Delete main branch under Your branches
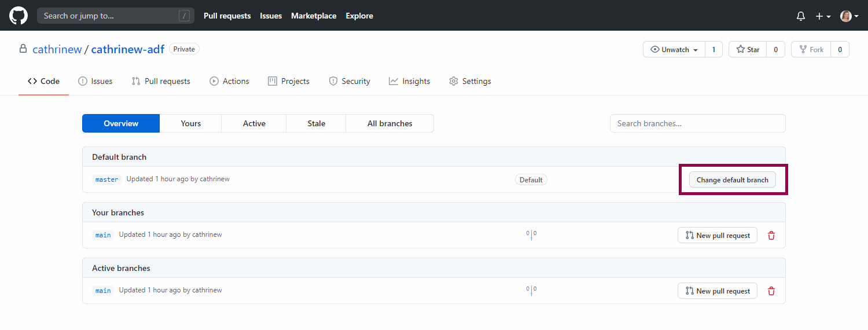The image size is (868, 330). (x=771, y=236)
